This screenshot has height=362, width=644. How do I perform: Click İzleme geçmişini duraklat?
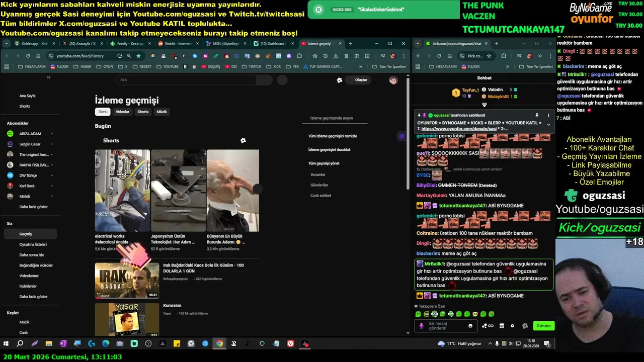click(x=329, y=150)
